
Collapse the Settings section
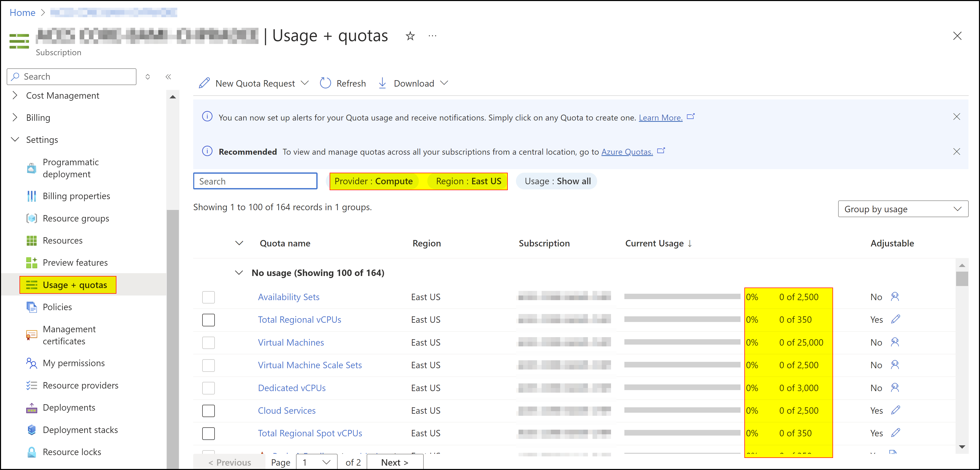(x=15, y=140)
